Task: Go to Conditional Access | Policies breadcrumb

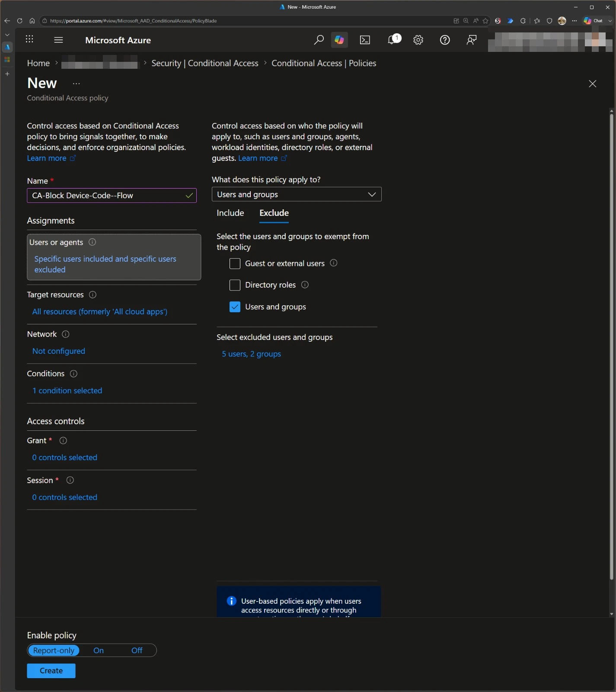Action: click(324, 63)
